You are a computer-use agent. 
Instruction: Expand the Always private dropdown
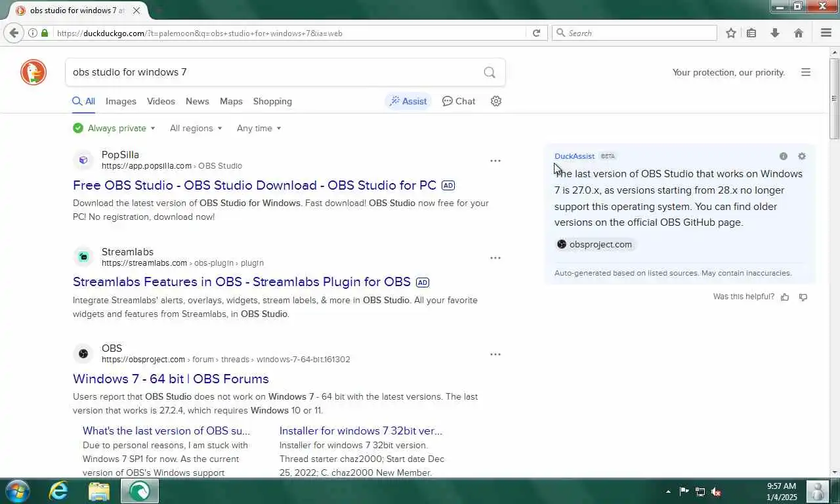(114, 128)
